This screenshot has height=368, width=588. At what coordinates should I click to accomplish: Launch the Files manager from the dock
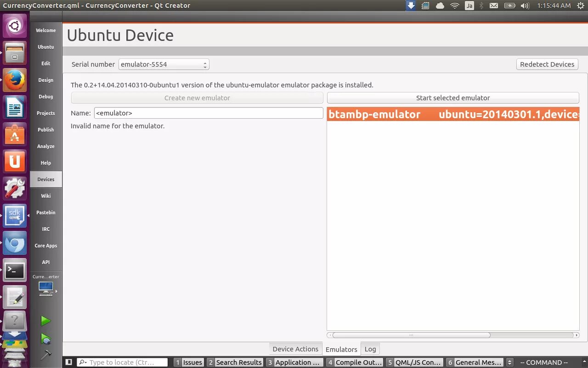pos(15,52)
